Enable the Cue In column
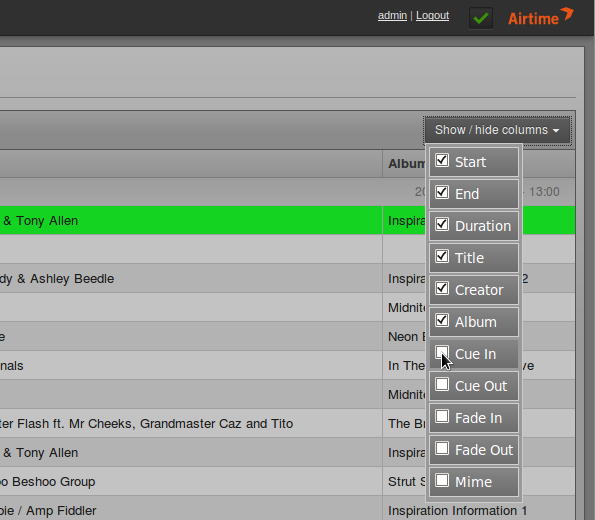595x520 pixels. (442, 352)
